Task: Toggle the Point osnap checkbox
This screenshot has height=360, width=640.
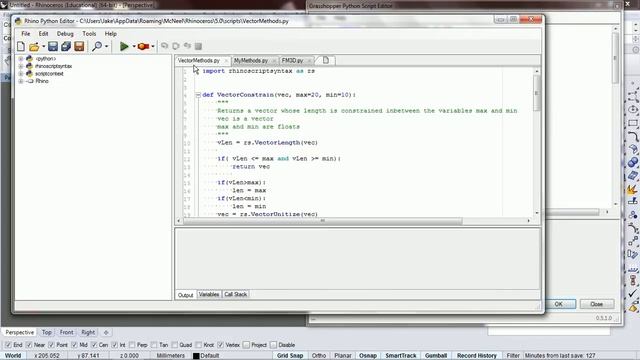Action: [51, 345]
